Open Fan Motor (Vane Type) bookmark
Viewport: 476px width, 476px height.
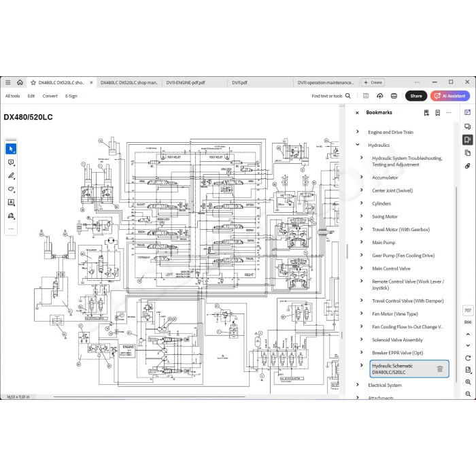pyautogui.click(x=394, y=314)
